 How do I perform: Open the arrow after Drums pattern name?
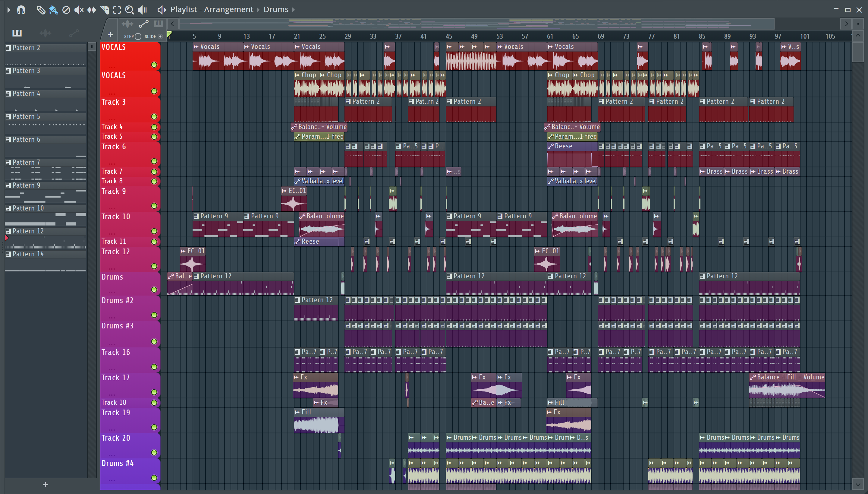tap(294, 10)
